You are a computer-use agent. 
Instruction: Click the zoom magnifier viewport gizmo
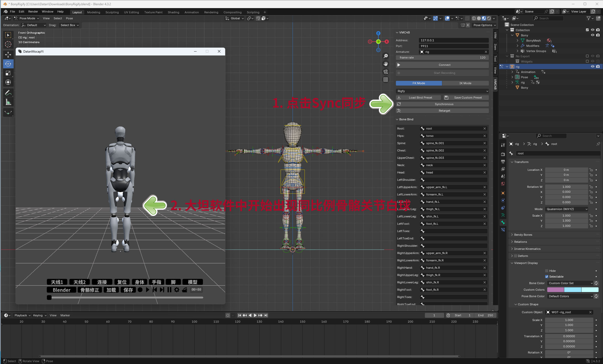[x=386, y=56]
